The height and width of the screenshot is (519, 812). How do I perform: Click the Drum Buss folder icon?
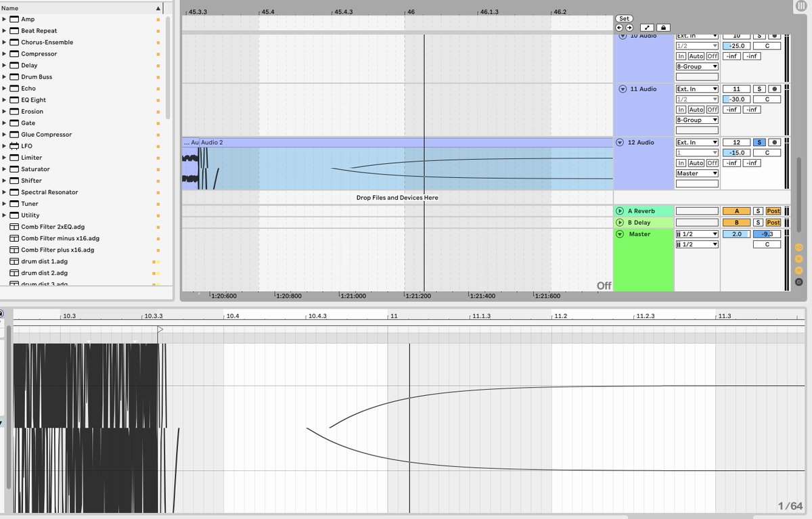pyautogui.click(x=14, y=76)
